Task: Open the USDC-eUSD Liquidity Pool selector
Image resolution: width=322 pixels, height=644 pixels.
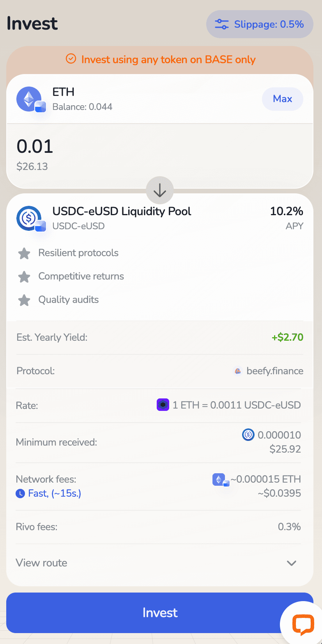Action: point(122,212)
